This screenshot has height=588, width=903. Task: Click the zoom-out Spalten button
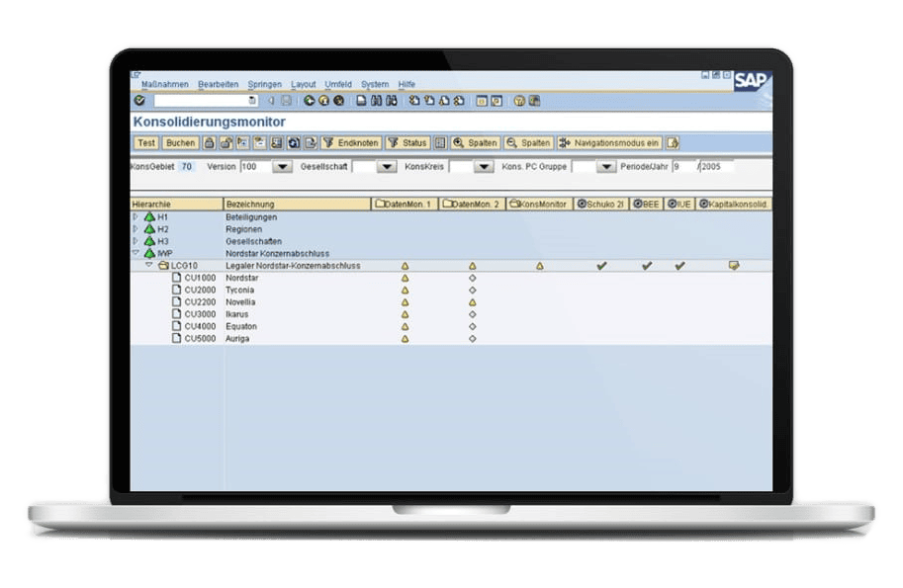[529, 143]
